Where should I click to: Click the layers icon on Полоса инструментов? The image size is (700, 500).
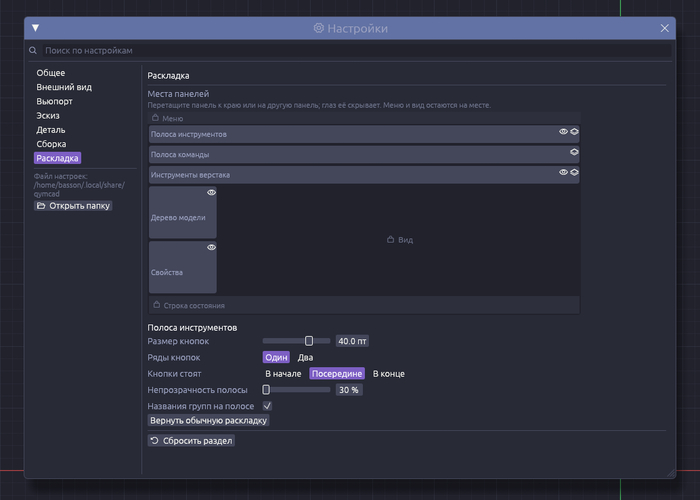(574, 131)
